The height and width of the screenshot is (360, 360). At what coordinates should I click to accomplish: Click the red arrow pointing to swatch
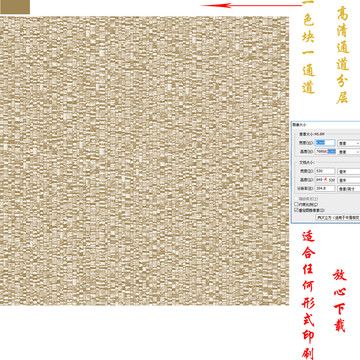pos(251,5)
